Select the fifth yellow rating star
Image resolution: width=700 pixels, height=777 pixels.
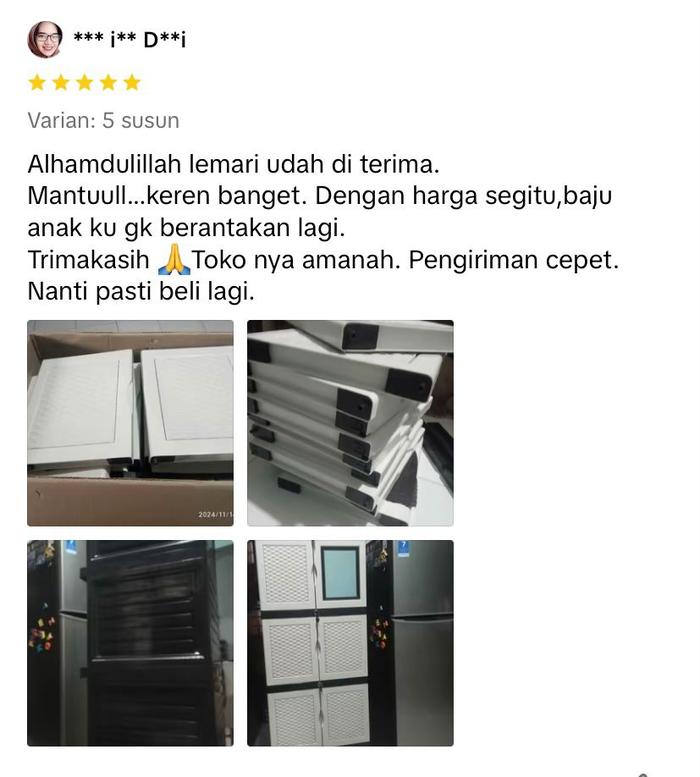(132, 82)
